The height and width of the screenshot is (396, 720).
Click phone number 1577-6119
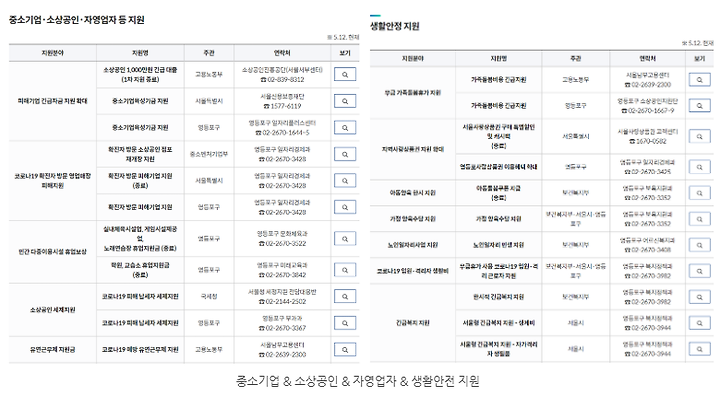pos(282,106)
